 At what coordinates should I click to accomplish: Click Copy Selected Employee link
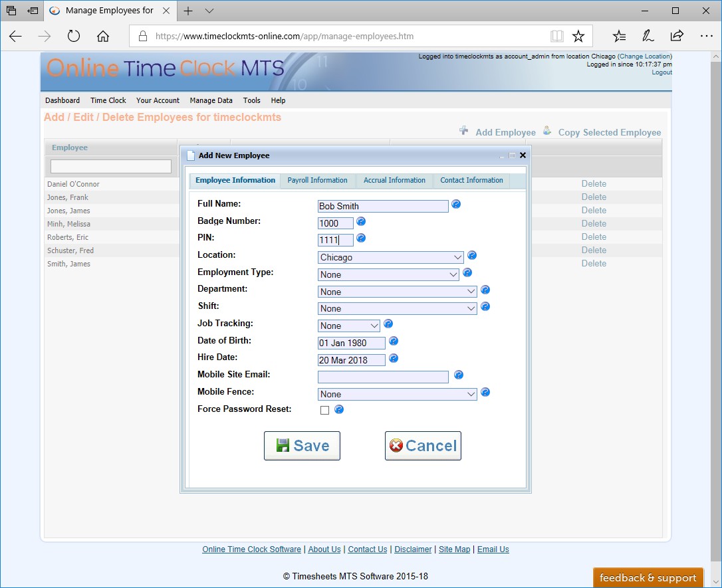tap(610, 132)
